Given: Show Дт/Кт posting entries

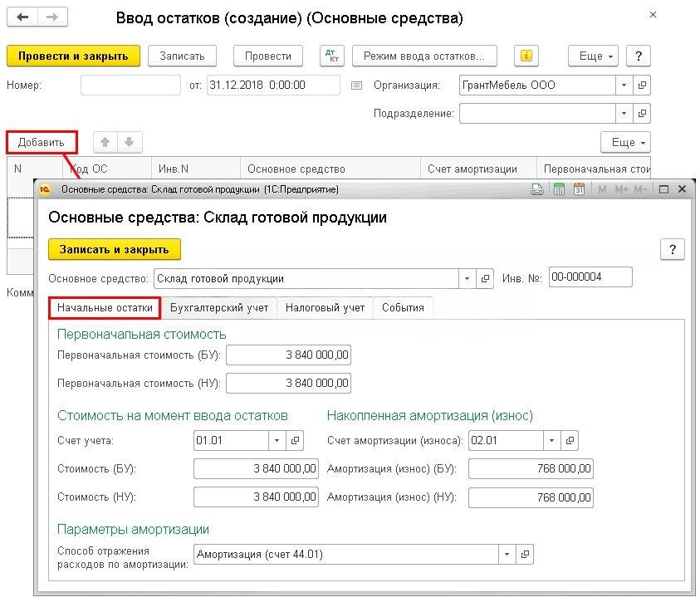Looking at the screenshot, I should [x=331, y=56].
